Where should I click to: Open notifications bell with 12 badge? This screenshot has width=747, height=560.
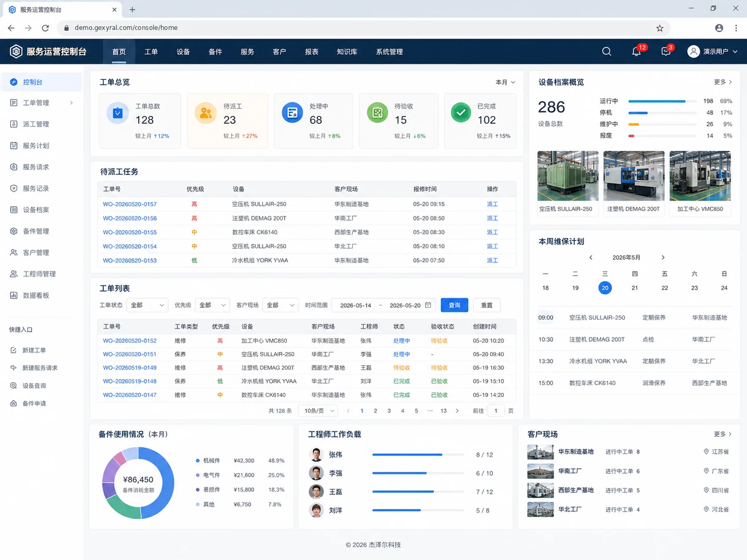click(x=637, y=52)
